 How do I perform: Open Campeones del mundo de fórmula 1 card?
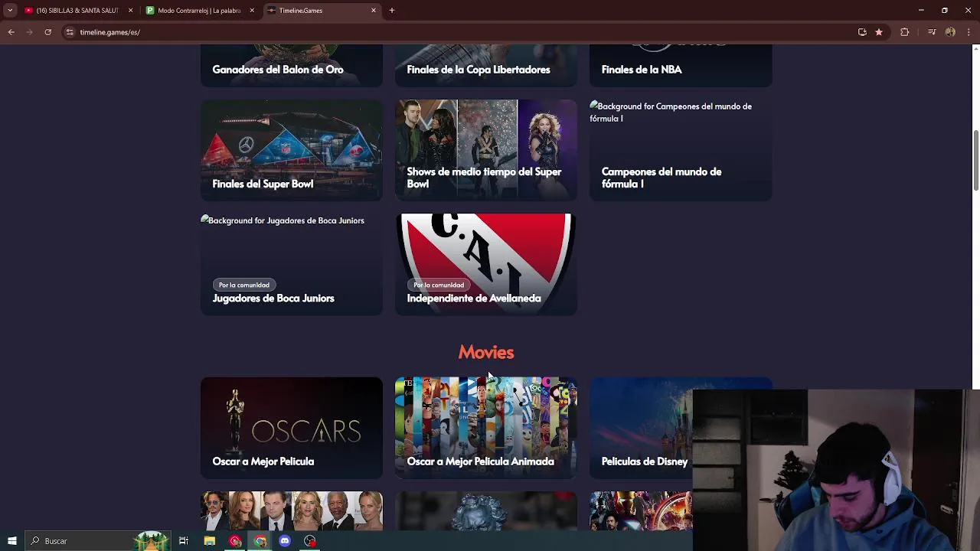click(681, 150)
